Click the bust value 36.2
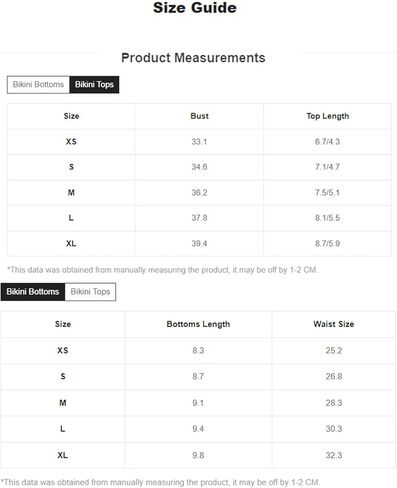397x488 pixels. point(199,193)
